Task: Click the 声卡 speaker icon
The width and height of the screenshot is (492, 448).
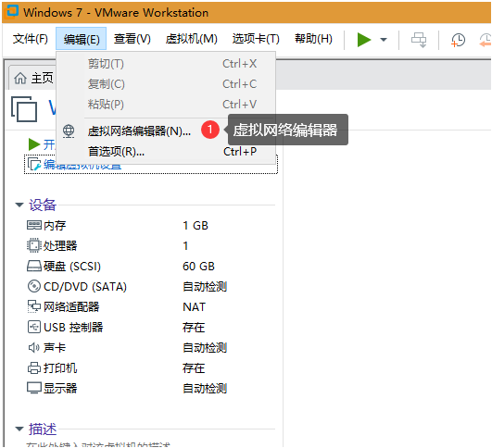Action: [x=34, y=347]
